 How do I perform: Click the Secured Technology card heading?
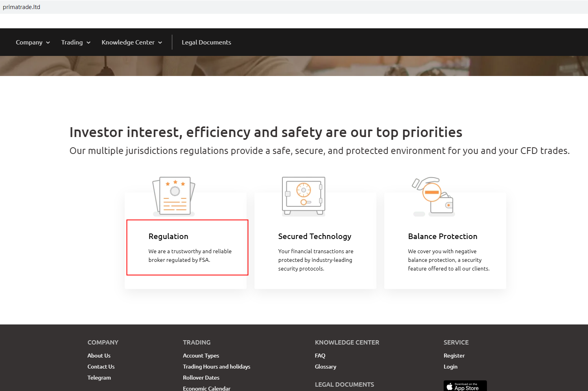[x=315, y=236]
